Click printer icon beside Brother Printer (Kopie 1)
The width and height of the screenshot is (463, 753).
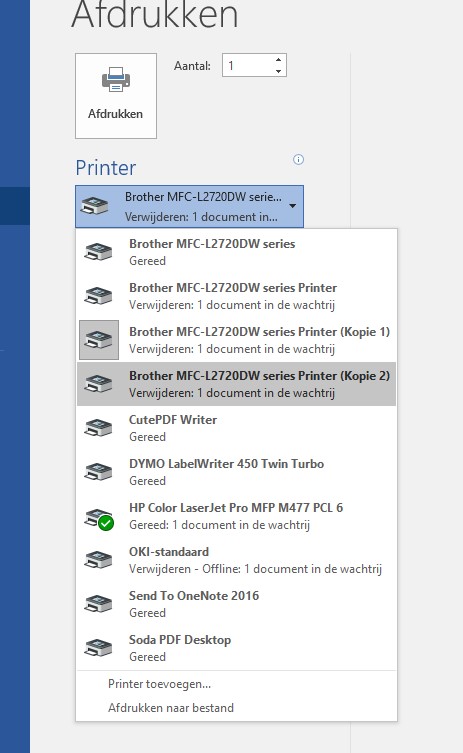pyautogui.click(x=99, y=340)
